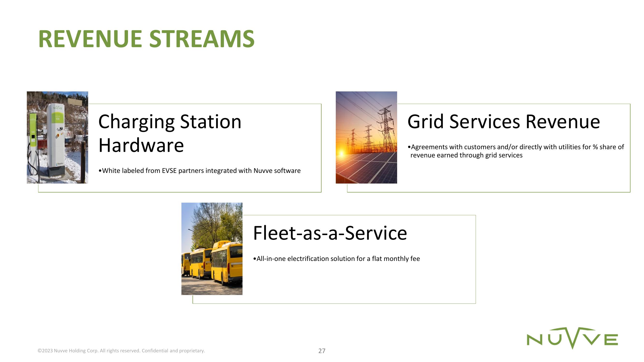Click the ©2023 Nuvve Holding Corp copyright notice

tap(121, 351)
